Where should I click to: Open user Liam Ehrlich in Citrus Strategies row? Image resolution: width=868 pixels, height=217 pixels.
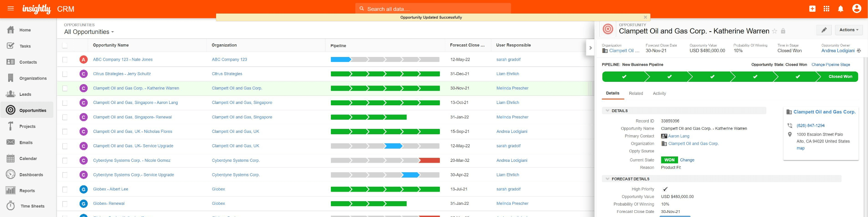pos(508,74)
